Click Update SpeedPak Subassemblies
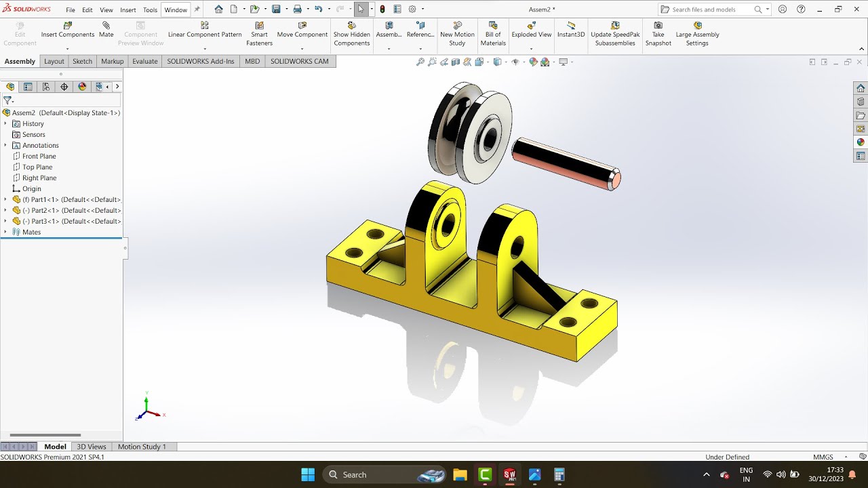Viewport: 868px width, 488px height. pos(615,34)
